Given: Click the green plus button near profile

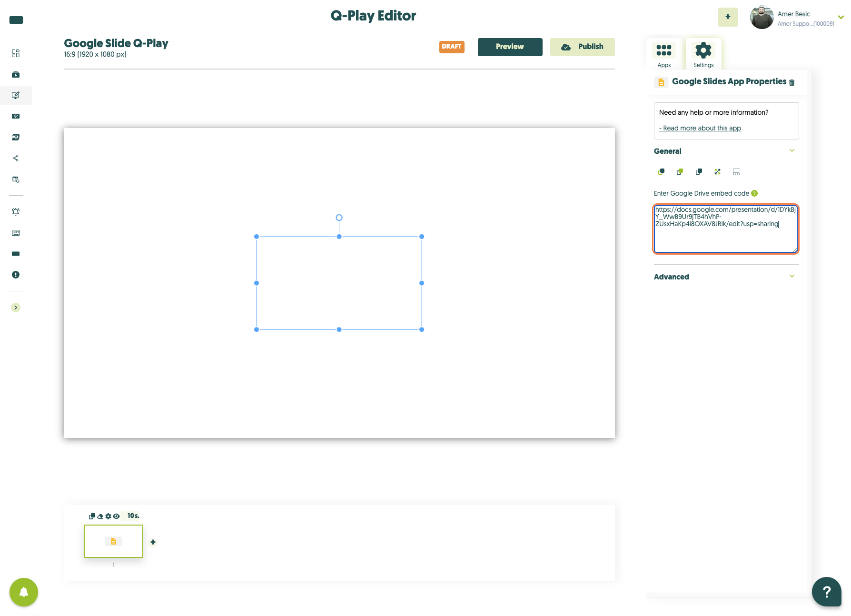Looking at the screenshot, I should (x=728, y=17).
